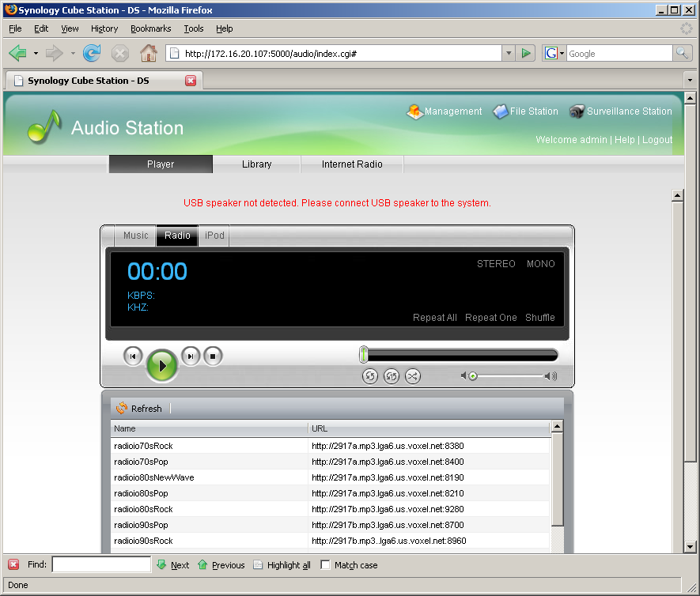
Task: Click the browser stop loading icon
Action: coord(120,54)
